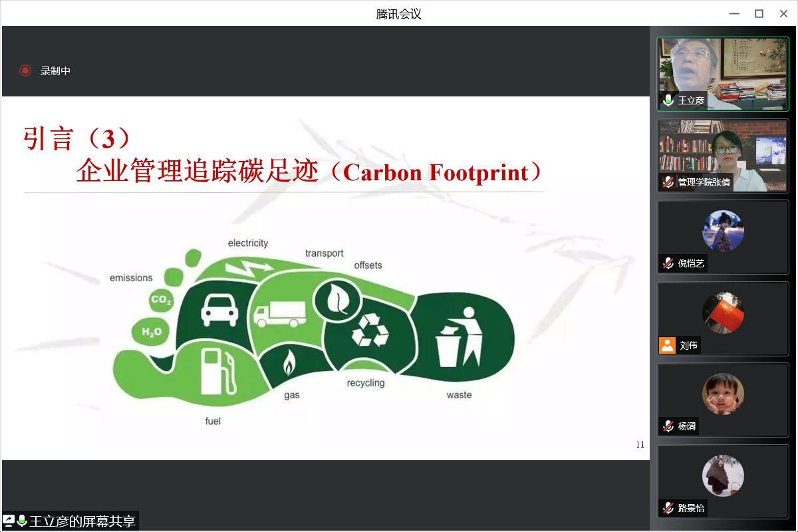Maximize the 腾讯会议 window

759,13
